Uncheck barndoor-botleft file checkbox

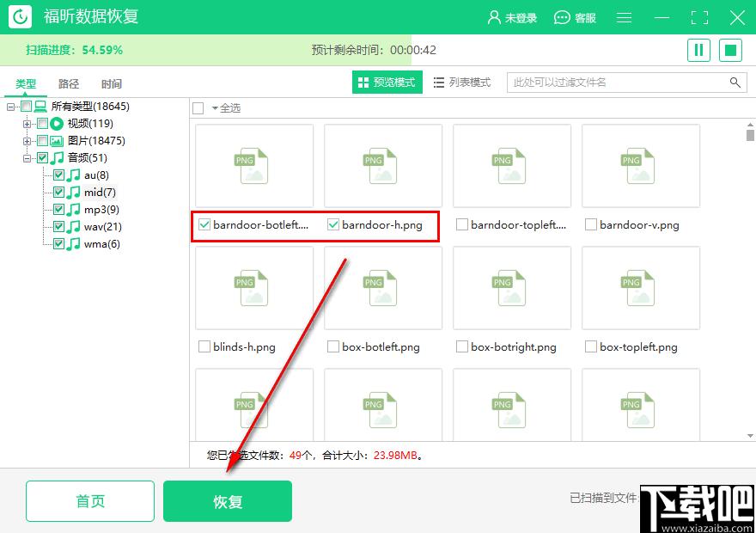pyautogui.click(x=204, y=224)
